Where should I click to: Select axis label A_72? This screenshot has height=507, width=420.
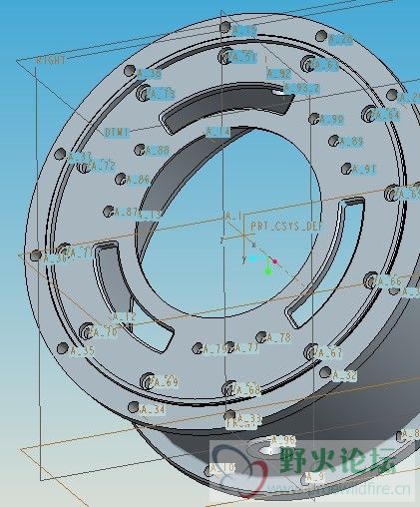click(104, 166)
